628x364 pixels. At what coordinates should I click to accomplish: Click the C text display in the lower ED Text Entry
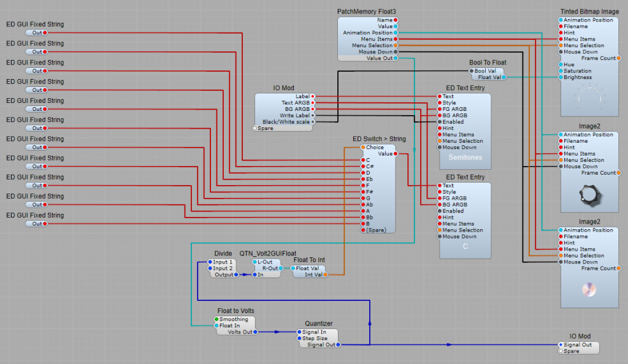[x=465, y=246]
